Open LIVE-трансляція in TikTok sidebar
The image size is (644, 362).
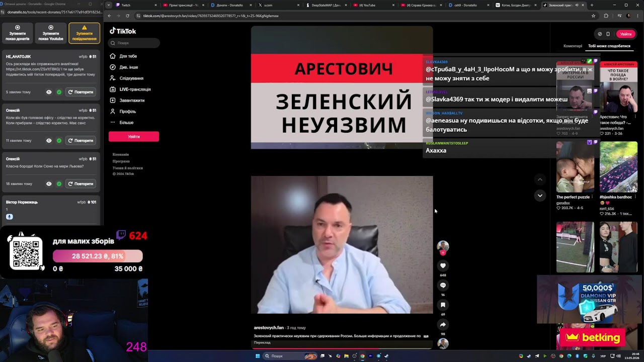pos(134,89)
